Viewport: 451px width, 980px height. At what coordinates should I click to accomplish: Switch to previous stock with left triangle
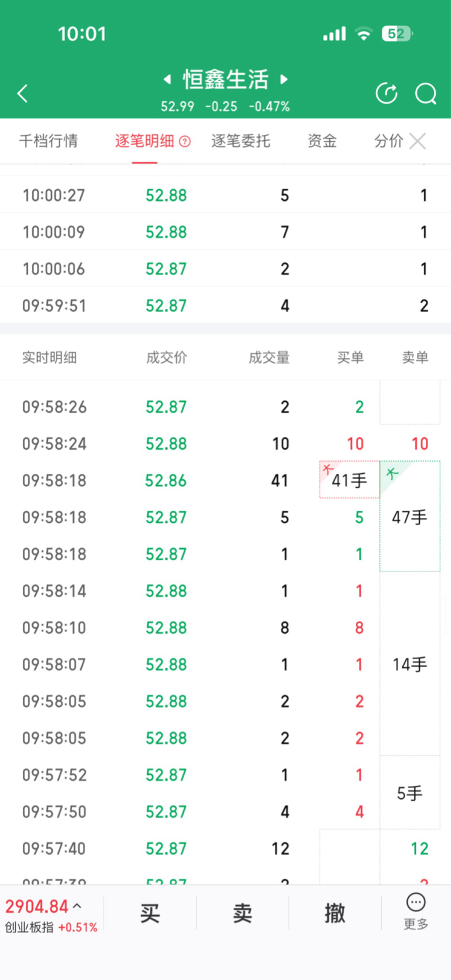click(167, 79)
